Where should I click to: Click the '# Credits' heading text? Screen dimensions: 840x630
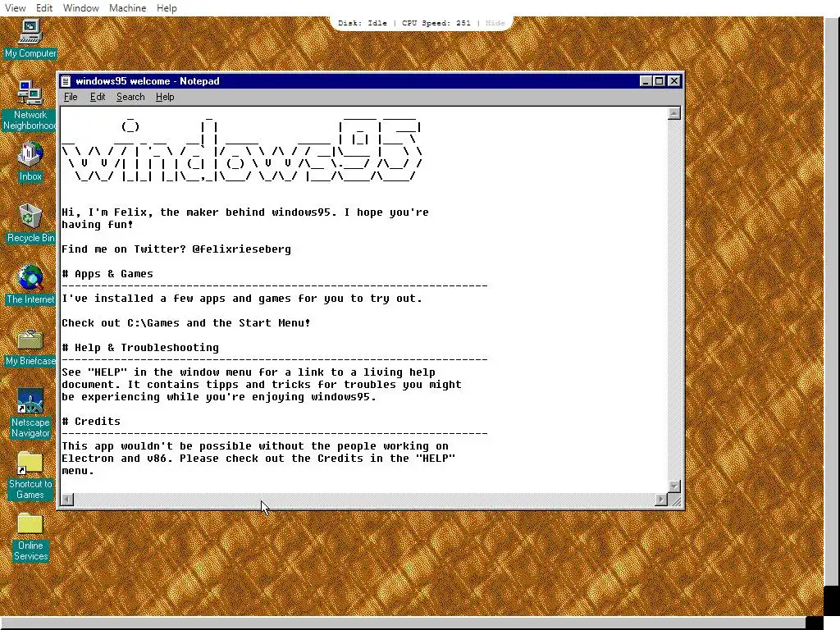[91, 422]
